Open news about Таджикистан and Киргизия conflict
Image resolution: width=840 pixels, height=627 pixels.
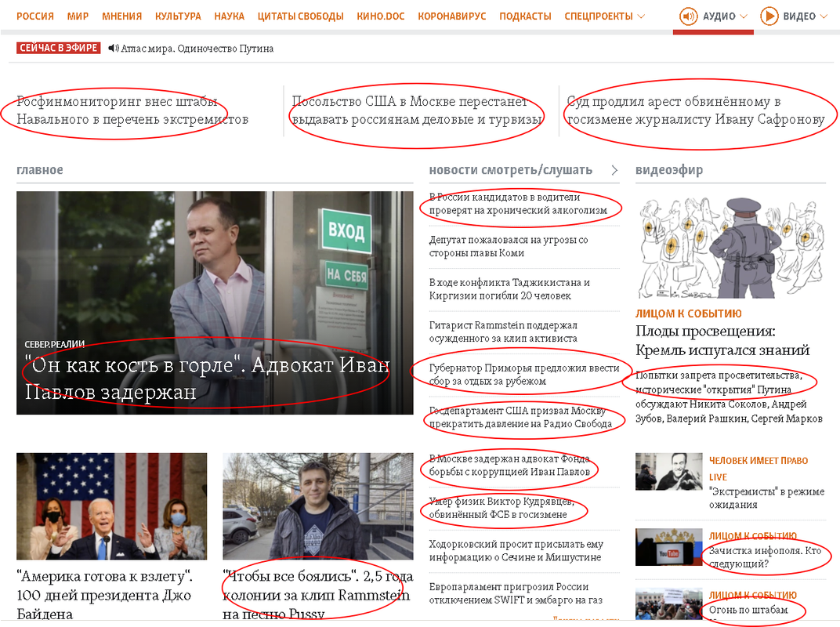click(x=509, y=289)
